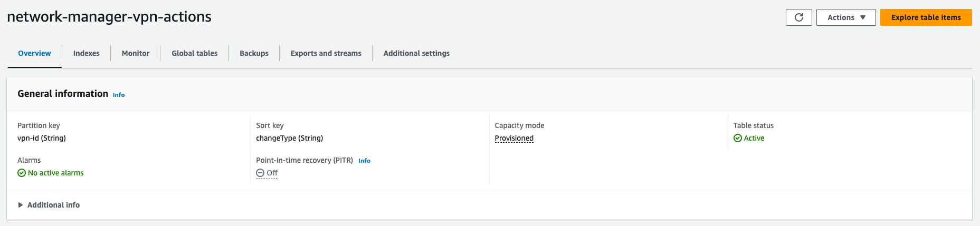Click the Additional info disclosure triangle

click(x=21, y=205)
